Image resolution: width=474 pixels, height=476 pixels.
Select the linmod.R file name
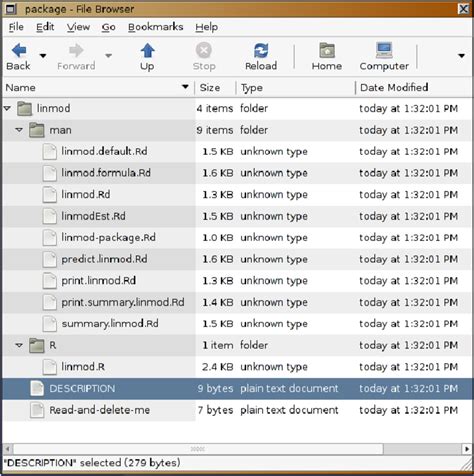(83, 367)
